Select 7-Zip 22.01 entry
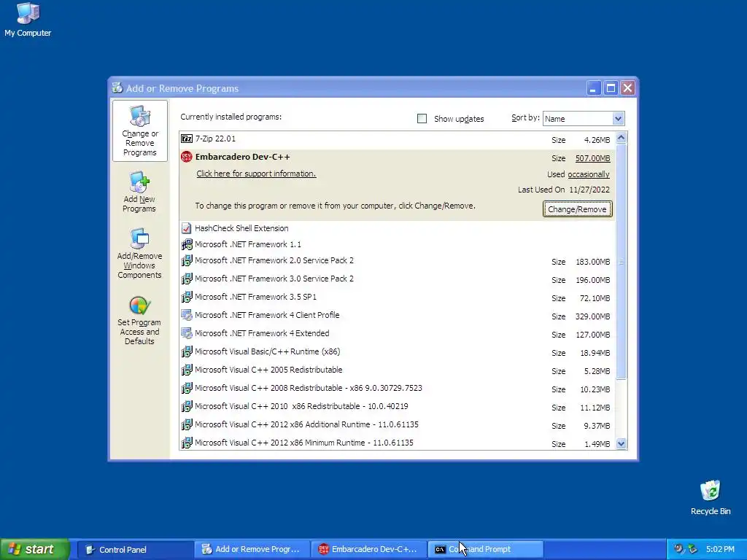This screenshot has width=747, height=560. [398, 139]
